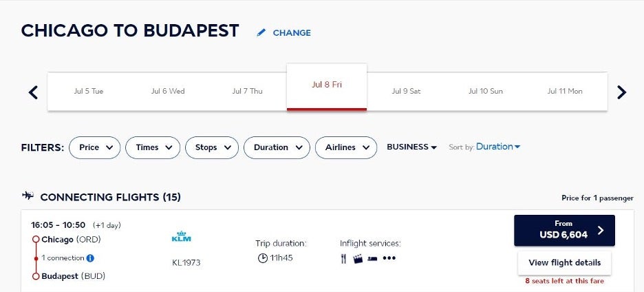Screen dimensions: 644x292
Task: Click the flat bed seat icon
Action: click(372, 259)
